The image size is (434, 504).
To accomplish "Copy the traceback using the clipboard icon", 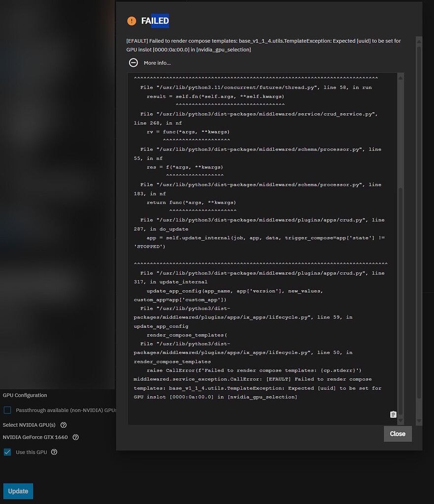I will click(393, 414).
